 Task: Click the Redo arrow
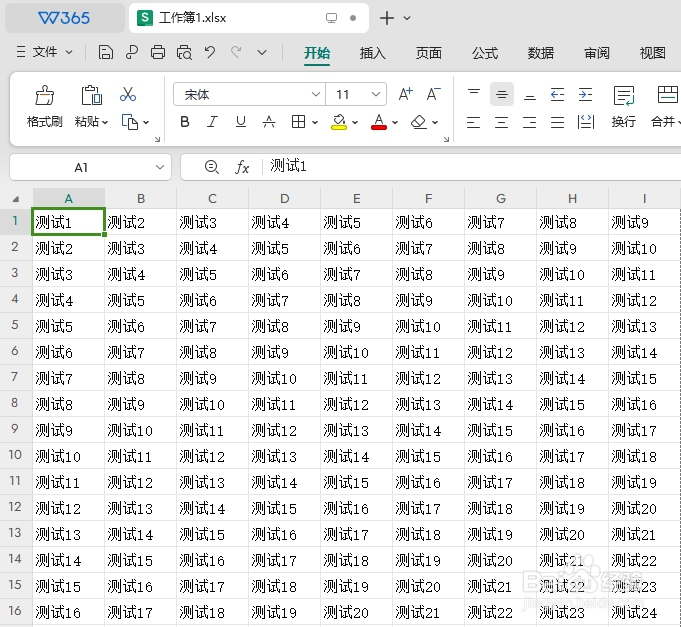click(236, 53)
